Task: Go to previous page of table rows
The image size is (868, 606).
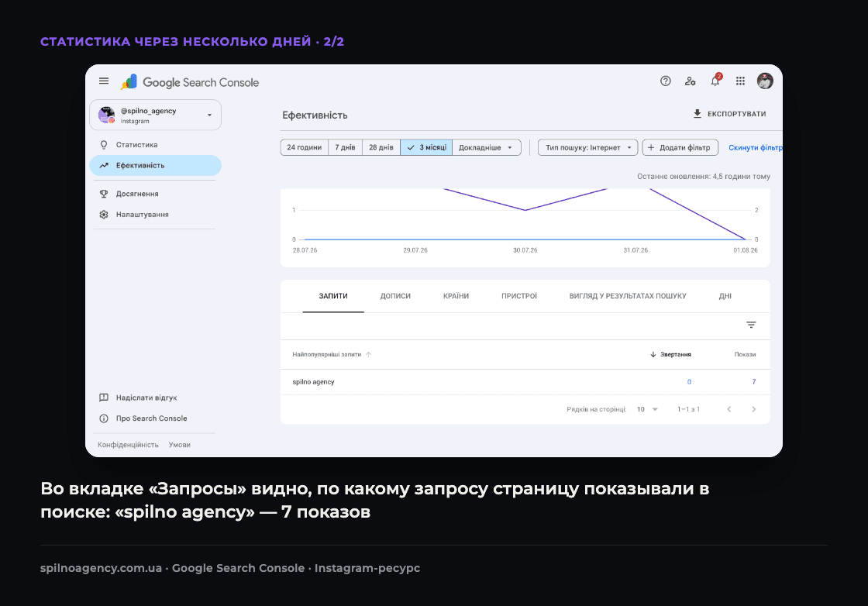Action: pyautogui.click(x=729, y=409)
